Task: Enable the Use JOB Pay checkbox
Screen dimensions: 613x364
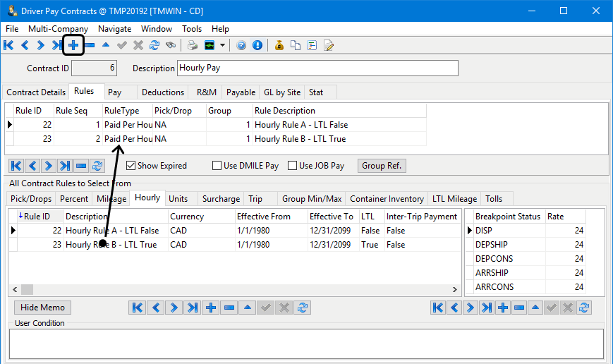Action: point(293,166)
